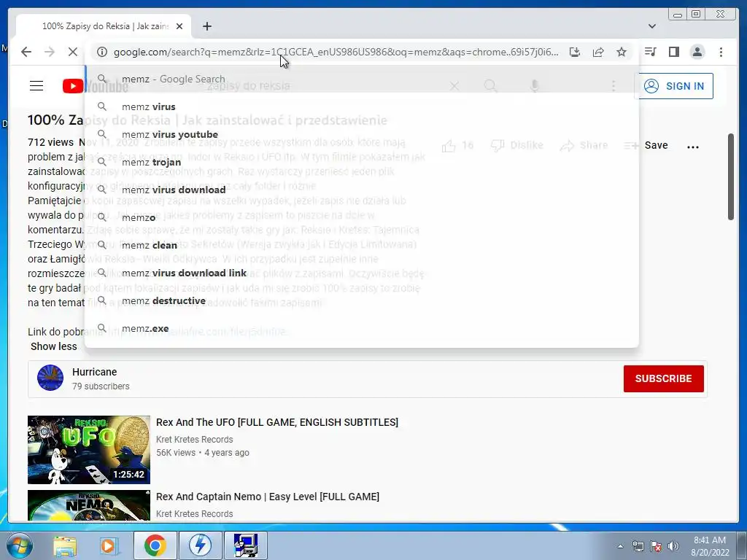Open the volume speaker tray icon
This screenshot has height=560, width=747.
pyautogui.click(x=673, y=546)
